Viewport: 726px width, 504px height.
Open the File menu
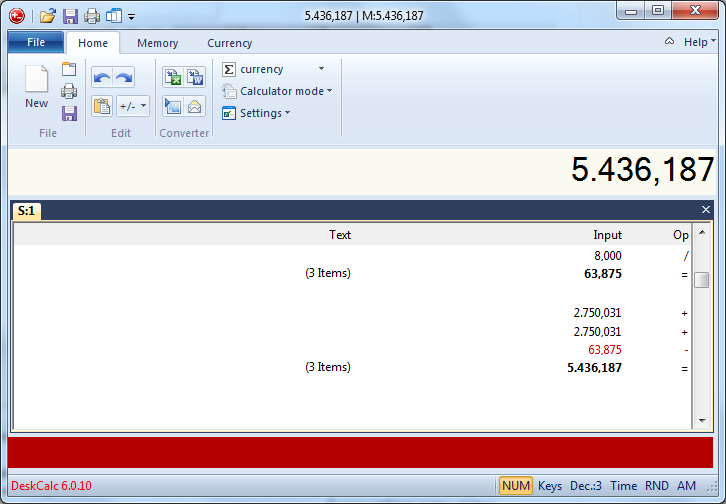point(36,43)
